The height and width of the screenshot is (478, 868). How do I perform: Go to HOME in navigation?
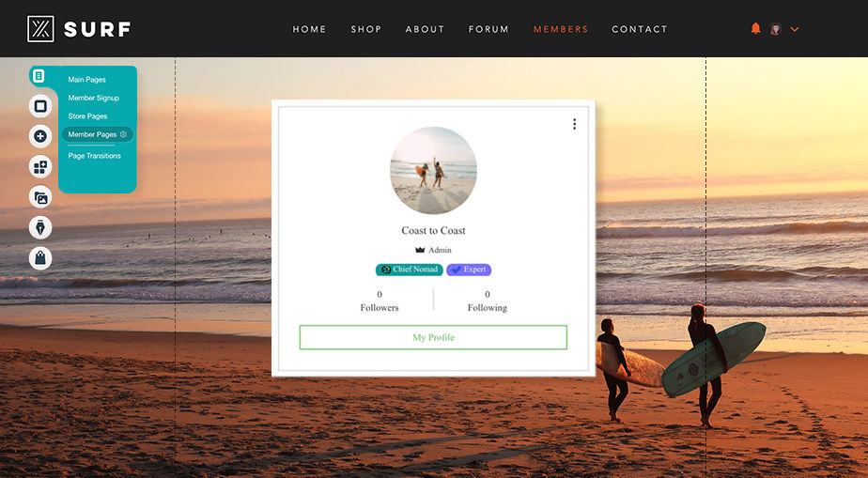[x=309, y=29]
